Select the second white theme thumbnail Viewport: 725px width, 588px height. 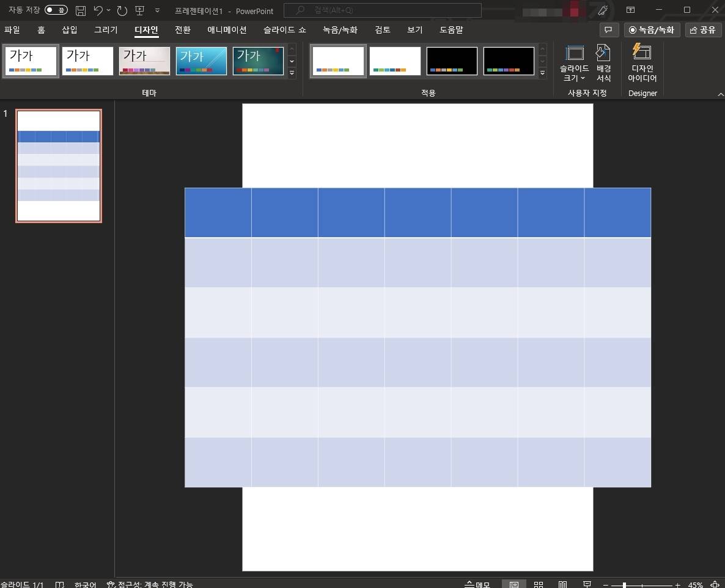(87, 61)
